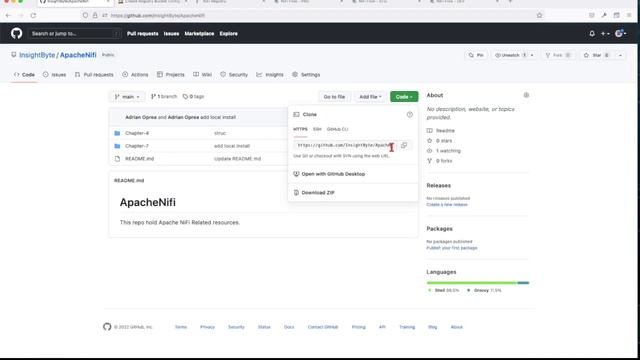Open the footer Privacy link

(x=207, y=327)
